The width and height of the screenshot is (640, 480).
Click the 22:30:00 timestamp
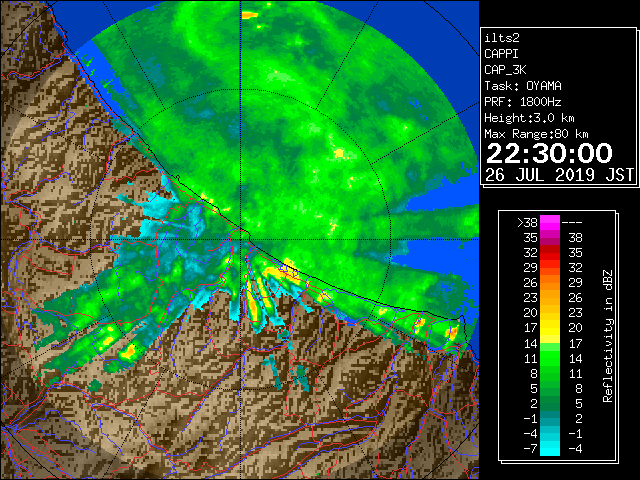(549, 153)
